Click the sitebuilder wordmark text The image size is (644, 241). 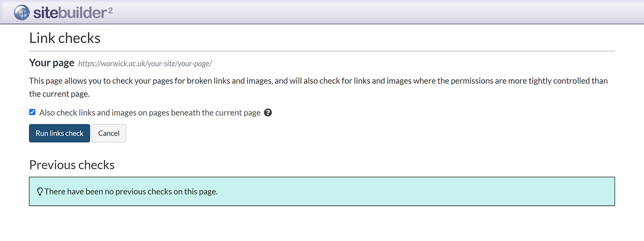point(69,13)
